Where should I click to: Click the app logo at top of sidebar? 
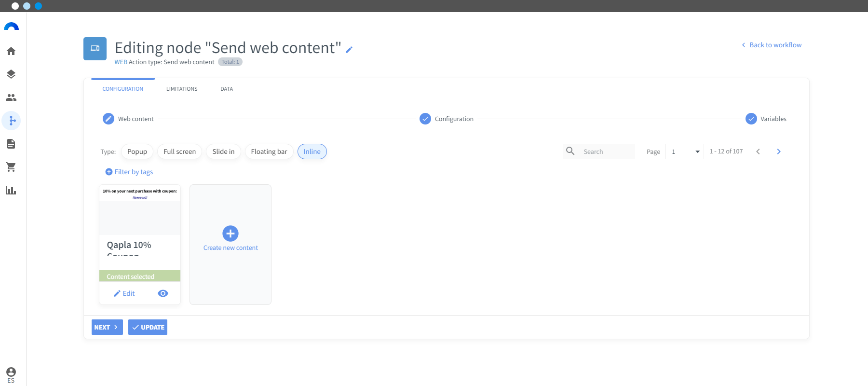(x=11, y=27)
